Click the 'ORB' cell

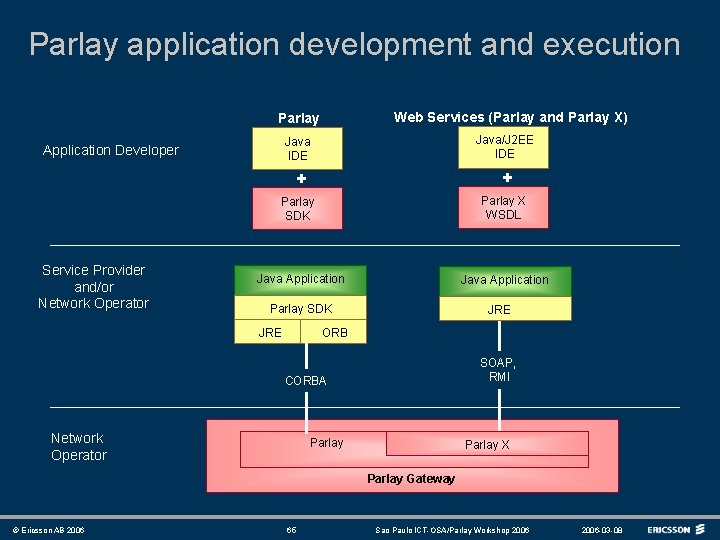(x=334, y=332)
